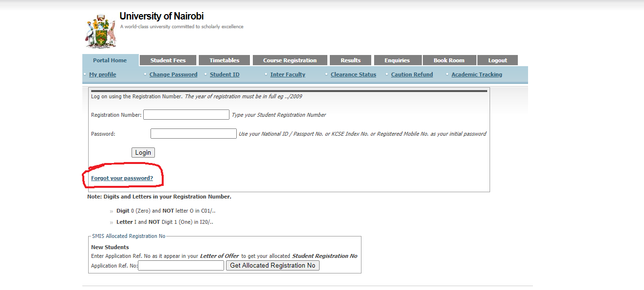This screenshot has width=644, height=290.
Task: Click the 'SMIS Allocated Registration No' legend text
Action: [x=129, y=236]
